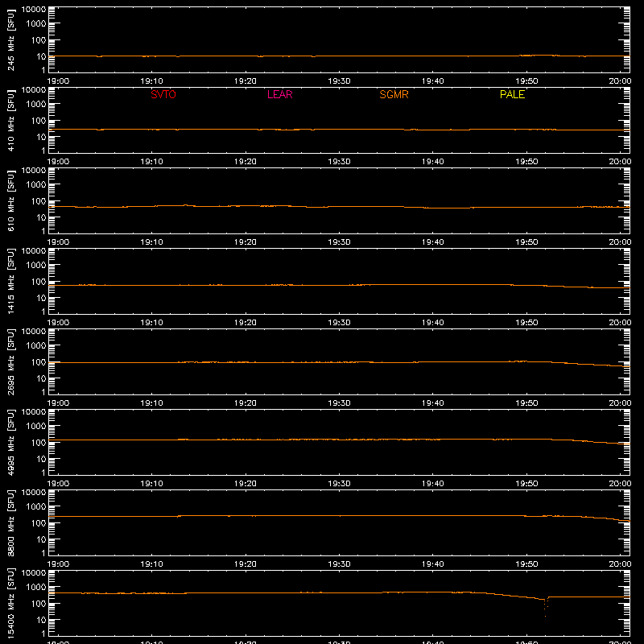The height and width of the screenshot is (644, 644).
Task: Click the 19:20 tick under the 2695 MHz plot
Action: [246, 403]
